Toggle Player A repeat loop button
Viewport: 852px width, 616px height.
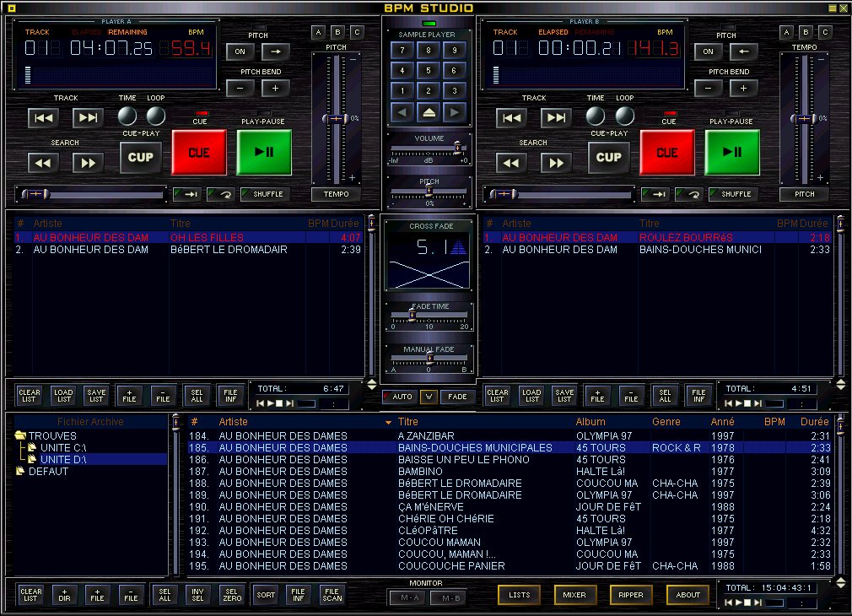(221, 194)
